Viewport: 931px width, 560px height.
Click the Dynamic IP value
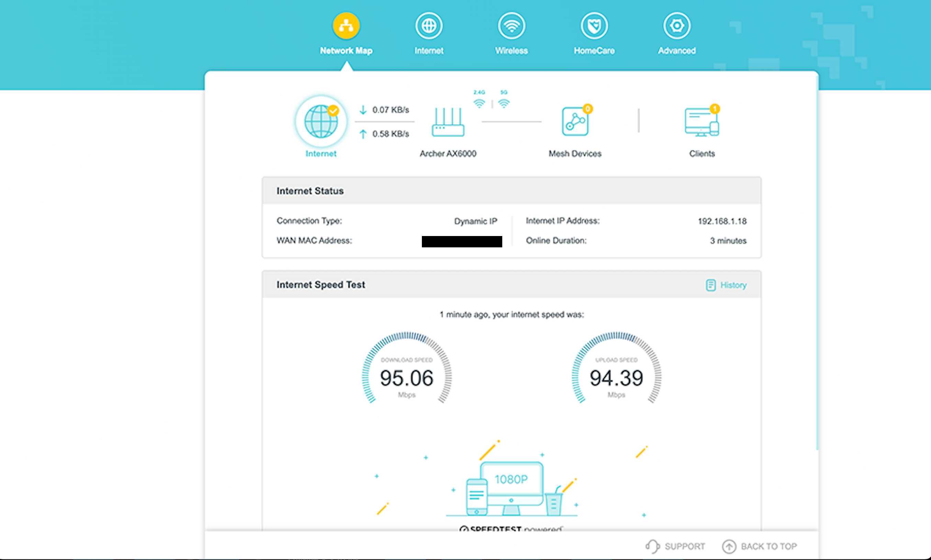475,221
